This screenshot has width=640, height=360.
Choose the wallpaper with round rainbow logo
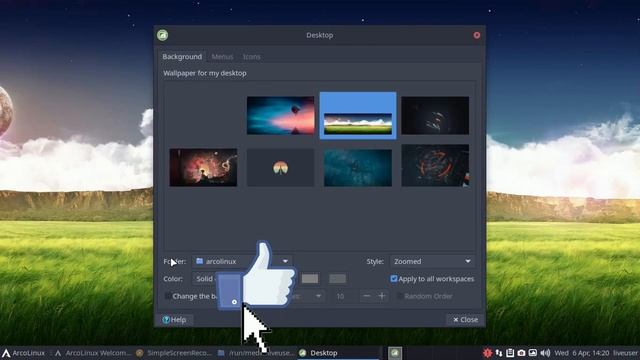click(280, 167)
